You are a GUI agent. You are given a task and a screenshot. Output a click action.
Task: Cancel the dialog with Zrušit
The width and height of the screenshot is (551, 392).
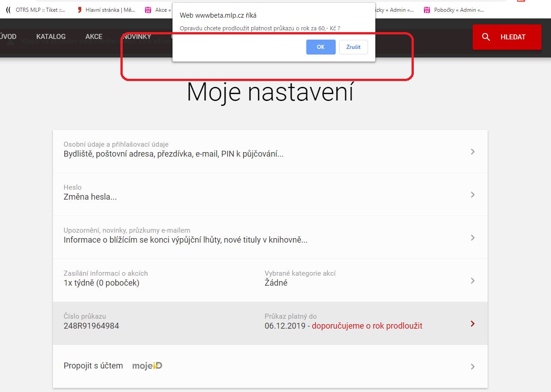(353, 47)
